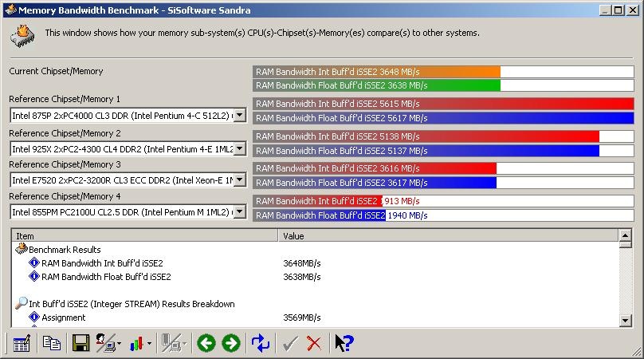Click the 3569MB/s value cell
Viewport: 644px width, 359px height.
[x=301, y=318]
